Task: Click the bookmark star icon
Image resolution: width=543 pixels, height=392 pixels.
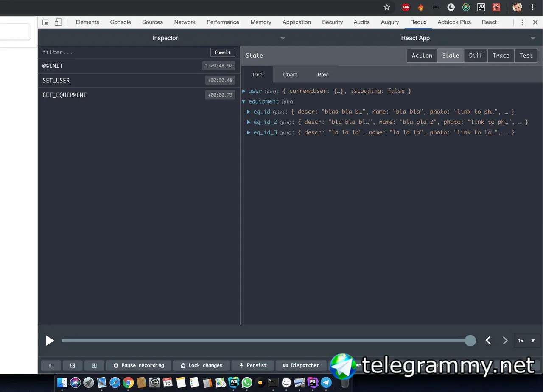Action: pos(387,7)
